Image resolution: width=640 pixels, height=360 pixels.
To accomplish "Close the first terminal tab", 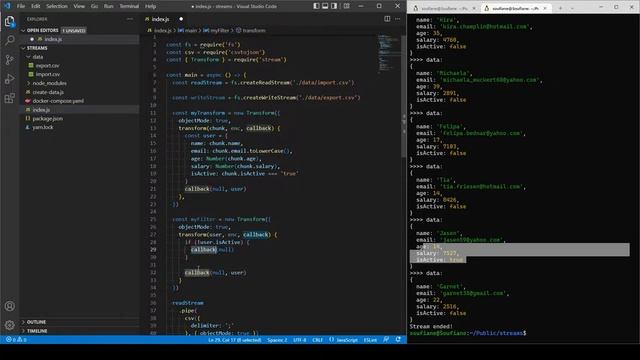I will coord(474,8).
